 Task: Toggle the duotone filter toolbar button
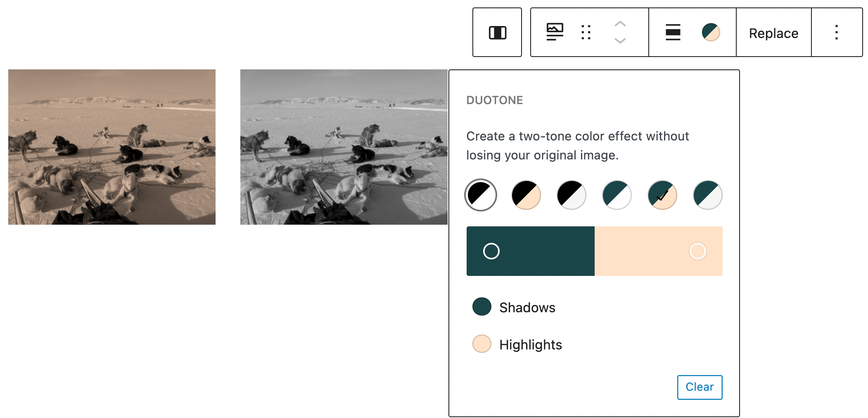[x=711, y=32]
